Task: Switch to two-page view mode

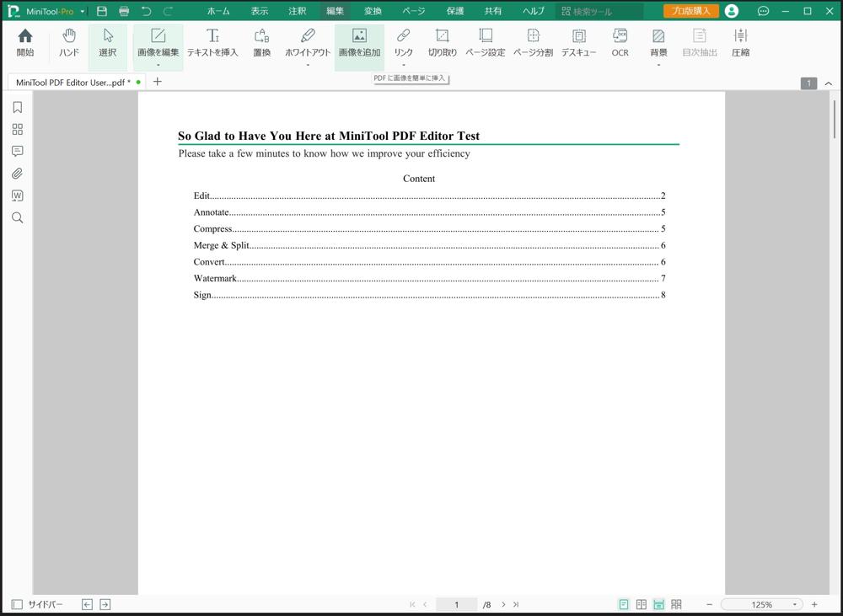Action: (x=642, y=605)
